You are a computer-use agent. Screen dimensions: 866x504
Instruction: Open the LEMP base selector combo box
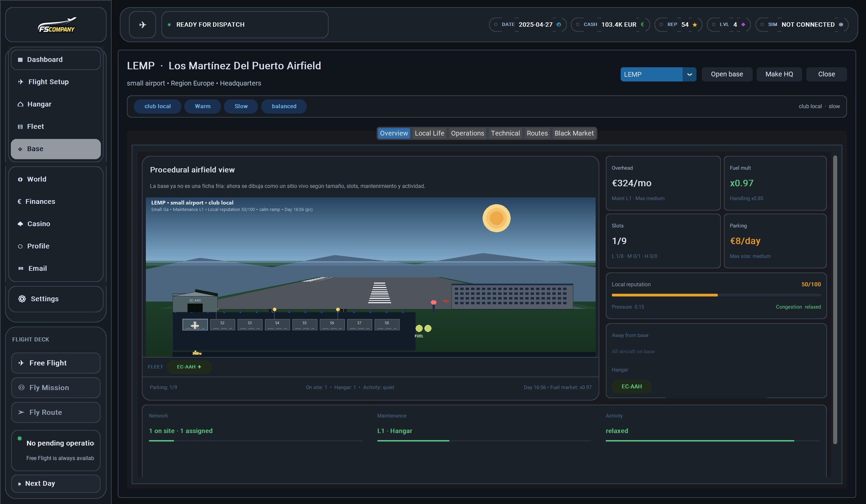(x=651, y=74)
